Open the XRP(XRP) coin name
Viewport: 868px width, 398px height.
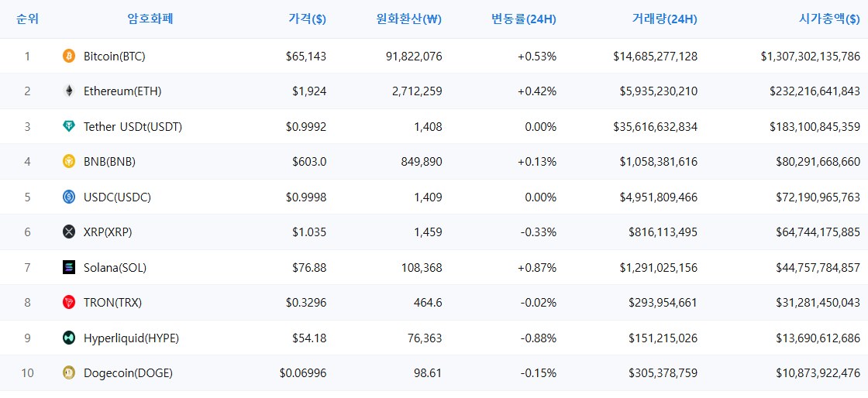[108, 232]
